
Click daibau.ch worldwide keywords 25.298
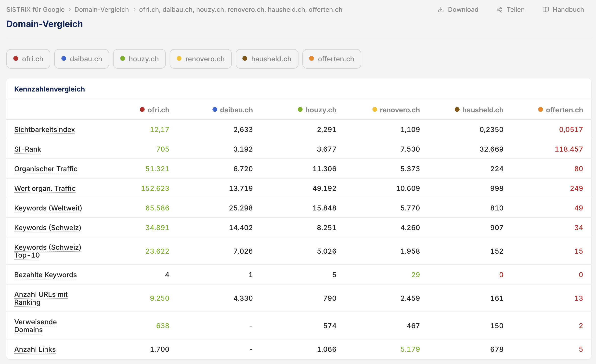241,208
